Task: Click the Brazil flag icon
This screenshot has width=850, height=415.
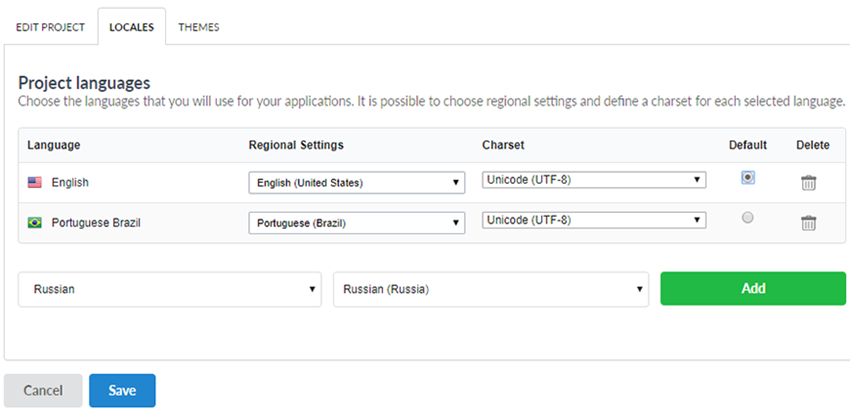Action: tap(35, 222)
